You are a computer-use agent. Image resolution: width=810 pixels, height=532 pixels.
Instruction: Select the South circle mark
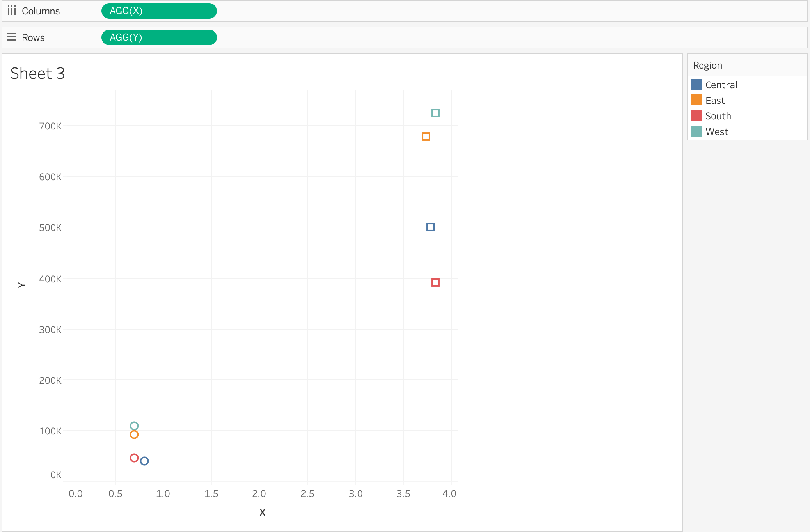[x=134, y=458]
